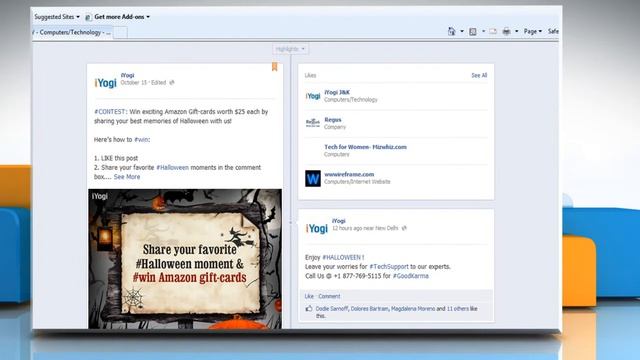Like the Enjoy #HALLOWEEN post
Screen dimensions: 640x360
(309, 296)
